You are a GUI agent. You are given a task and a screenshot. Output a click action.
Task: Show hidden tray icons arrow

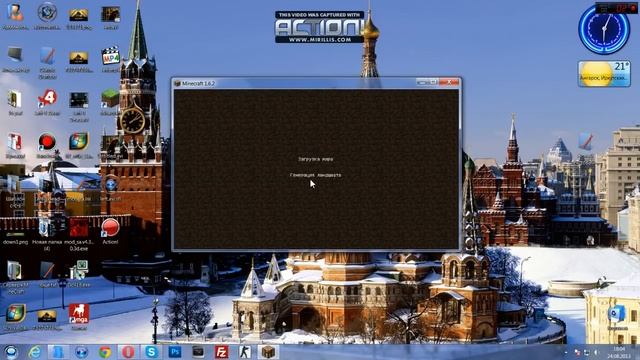coord(566,352)
